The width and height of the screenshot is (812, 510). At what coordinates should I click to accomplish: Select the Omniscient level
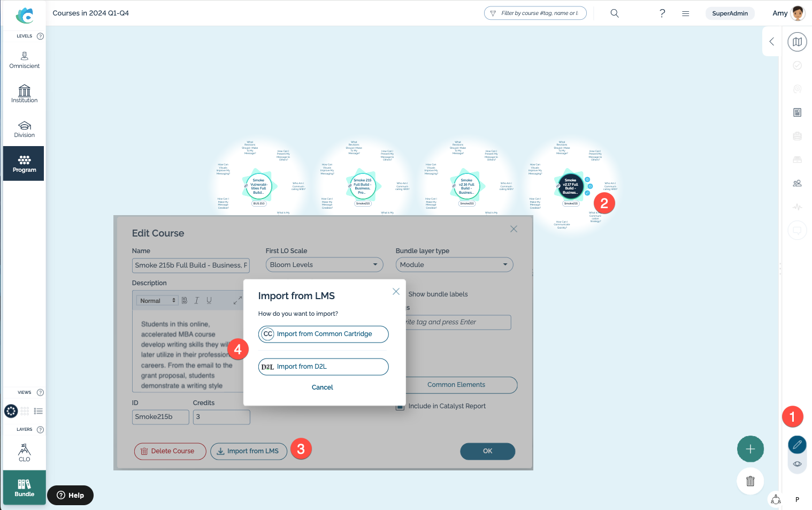pos(25,60)
